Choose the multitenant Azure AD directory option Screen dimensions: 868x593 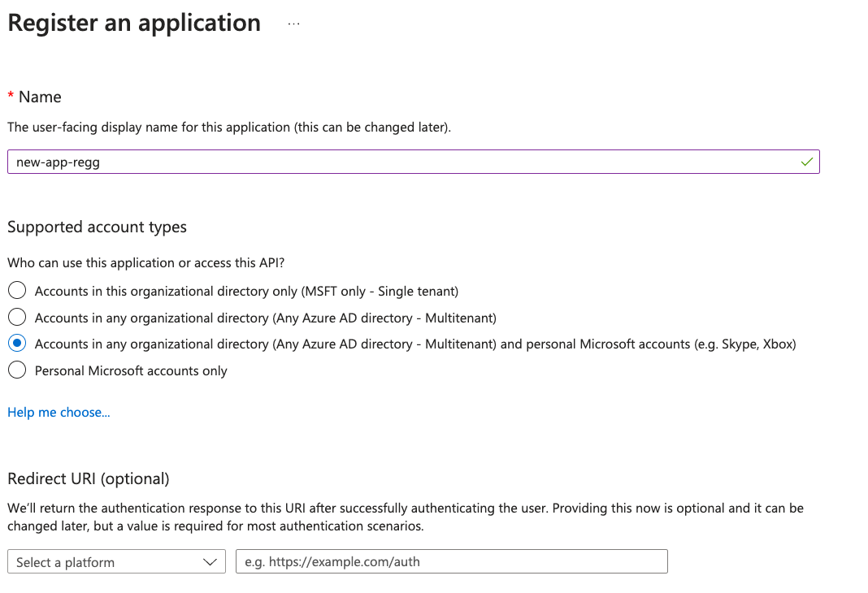click(16, 317)
